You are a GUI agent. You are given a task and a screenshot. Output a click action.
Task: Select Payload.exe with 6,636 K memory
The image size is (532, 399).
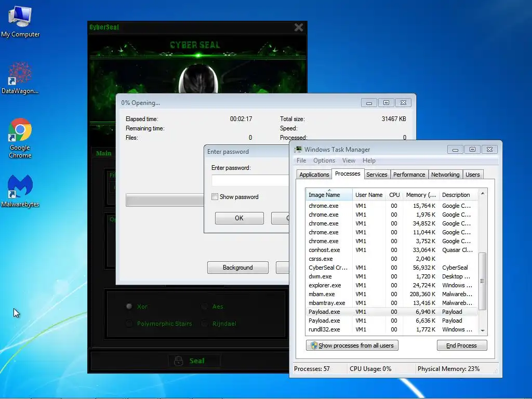click(x=391, y=320)
